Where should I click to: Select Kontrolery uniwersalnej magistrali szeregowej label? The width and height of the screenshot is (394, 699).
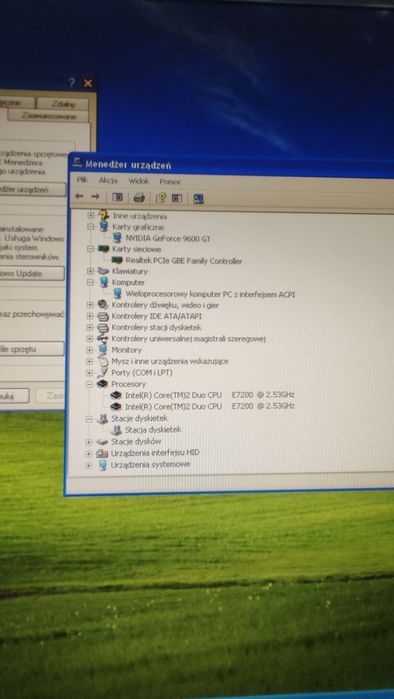[x=189, y=339]
